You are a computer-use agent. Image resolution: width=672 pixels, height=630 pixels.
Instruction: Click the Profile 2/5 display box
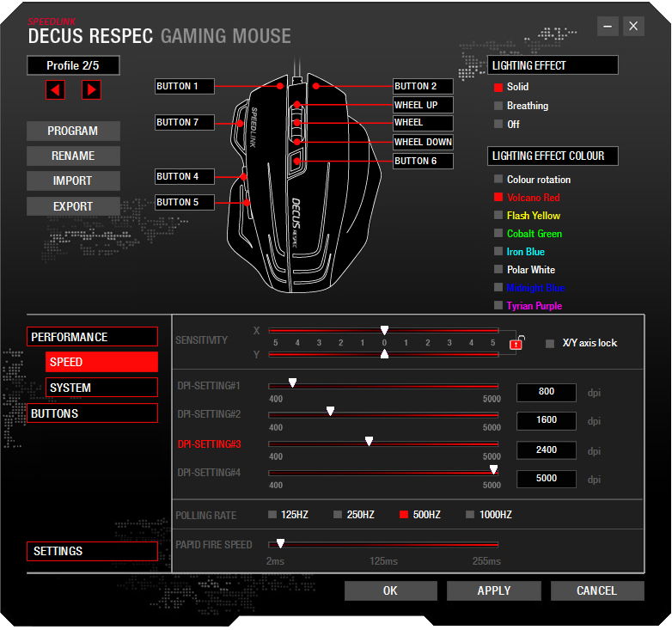coord(73,65)
